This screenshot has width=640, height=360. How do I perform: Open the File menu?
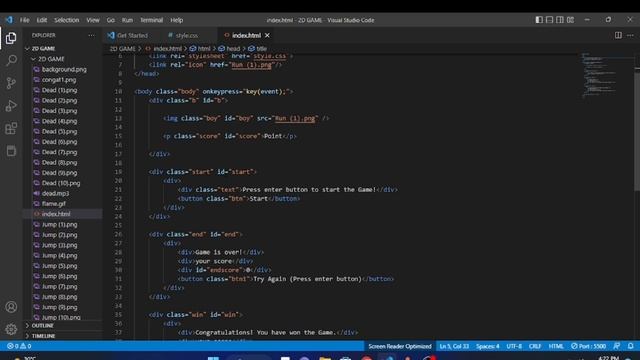tap(24, 20)
